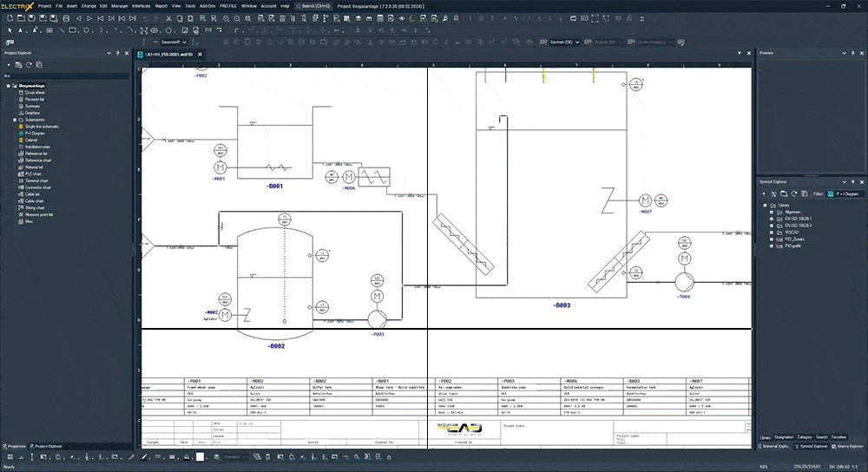Image resolution: width=868 pixels, height=472 pixels.
Task: Go to the previous page arrow
Action: pos(79,18)
